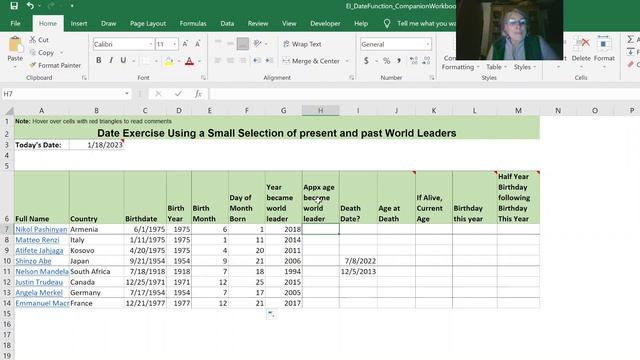Click Decrease Decimal icon
Image resolution: width=640 pixels, height=360 pixels.
(x=427, y=61)
